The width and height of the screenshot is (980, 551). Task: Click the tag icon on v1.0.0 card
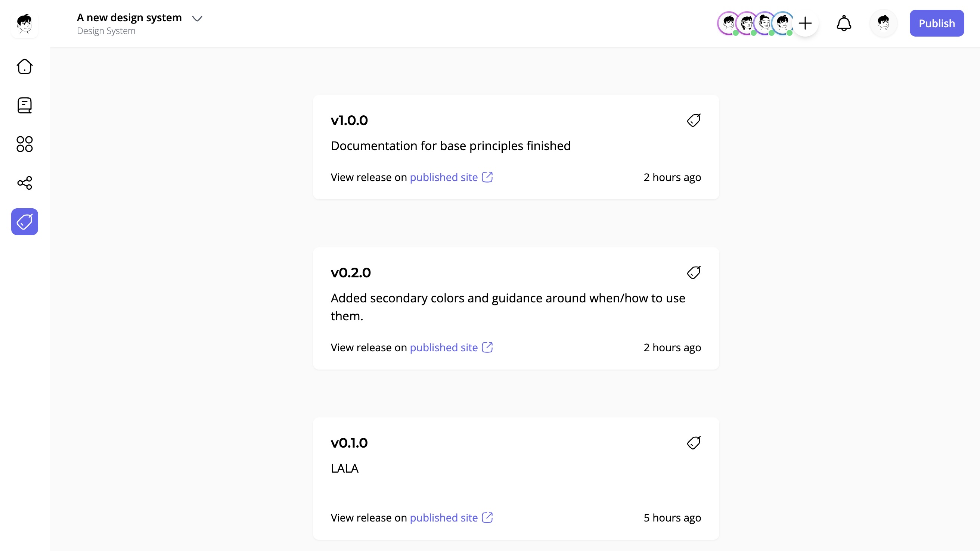[694, 120]
